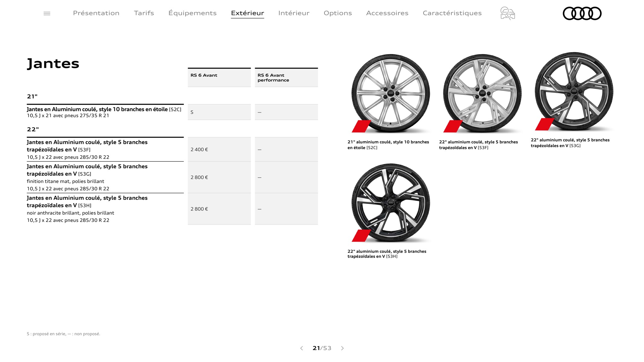Click the 21" section heading
The width and height of the screenshot is (644, 362).
(x=32, y=97)
